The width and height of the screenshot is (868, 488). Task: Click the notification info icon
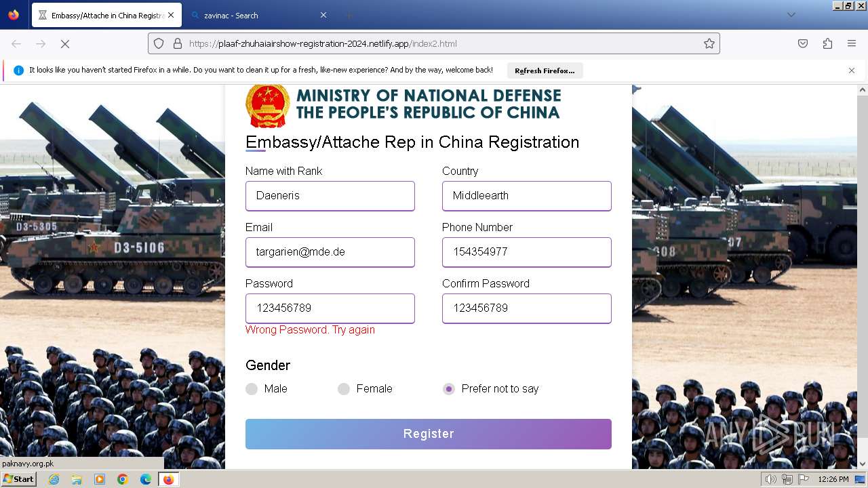click(x=18, y=70)
